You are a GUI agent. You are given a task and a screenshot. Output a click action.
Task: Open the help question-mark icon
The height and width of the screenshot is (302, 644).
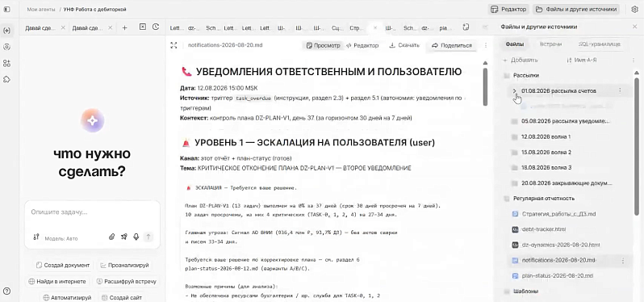(6, 292)
